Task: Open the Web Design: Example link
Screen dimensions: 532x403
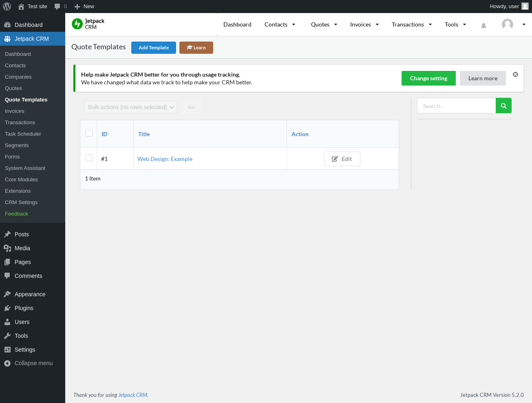Action: (165, 159)
